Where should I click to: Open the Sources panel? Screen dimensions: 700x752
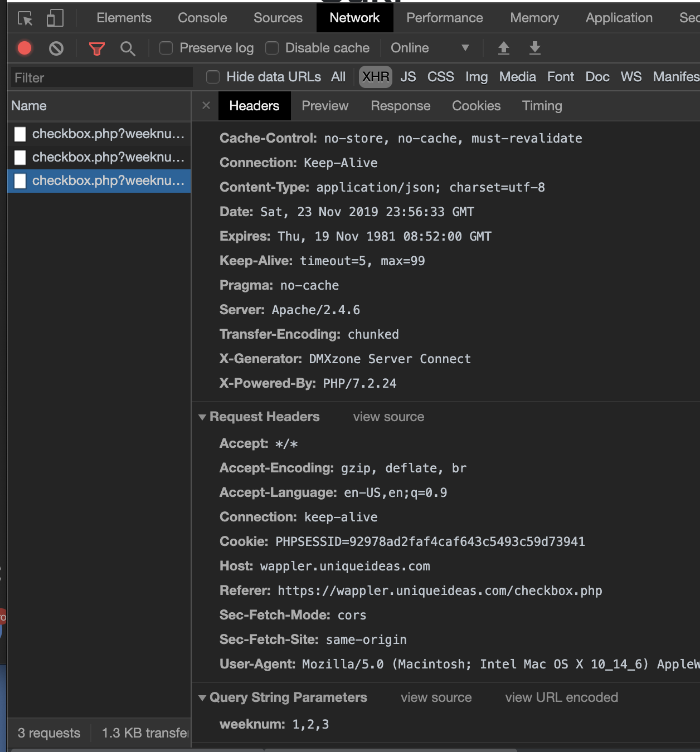click(x=278, y=18)
